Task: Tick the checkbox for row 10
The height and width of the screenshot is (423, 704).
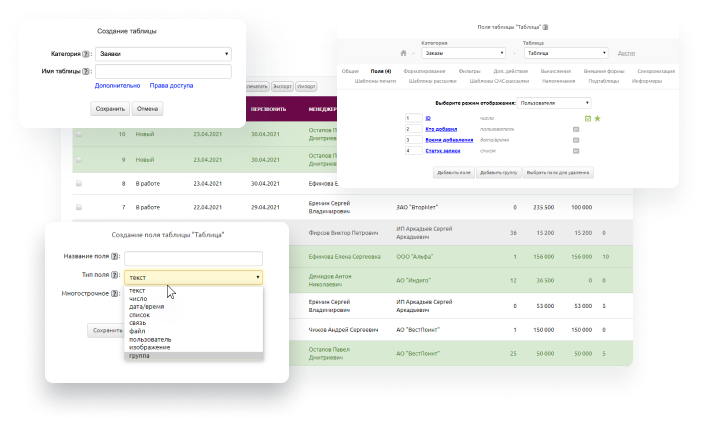Action: (79, 133)
